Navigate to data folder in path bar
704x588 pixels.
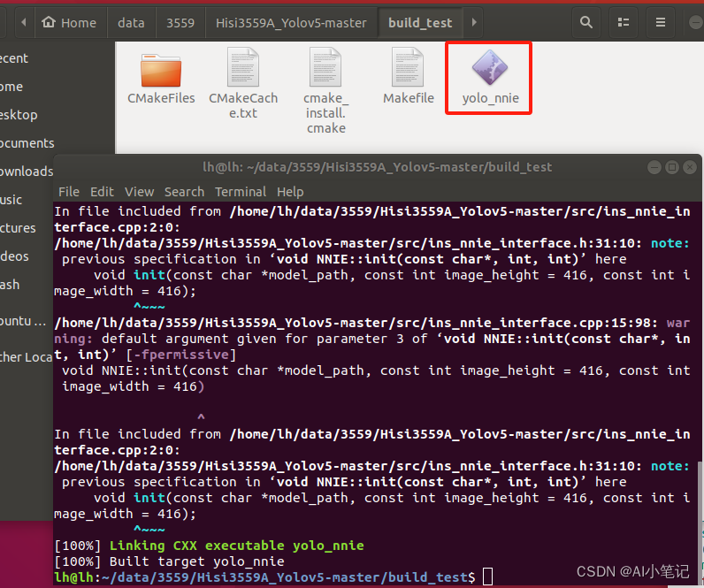(131, 22)
